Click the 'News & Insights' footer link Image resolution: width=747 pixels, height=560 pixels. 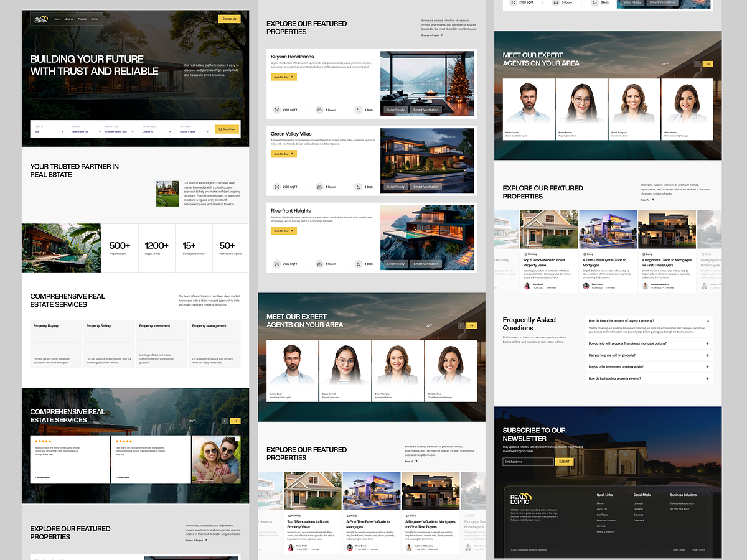point(605,531)
